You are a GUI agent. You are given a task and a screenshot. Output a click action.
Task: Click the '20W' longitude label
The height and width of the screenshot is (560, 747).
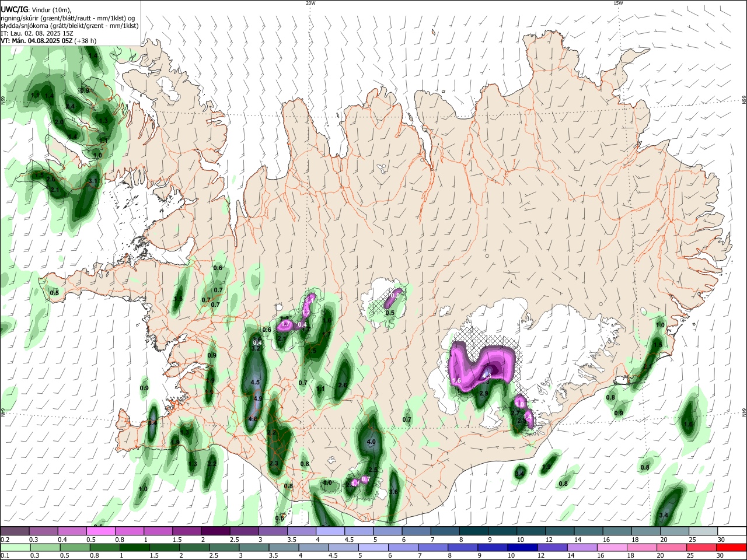coord(310,3)
